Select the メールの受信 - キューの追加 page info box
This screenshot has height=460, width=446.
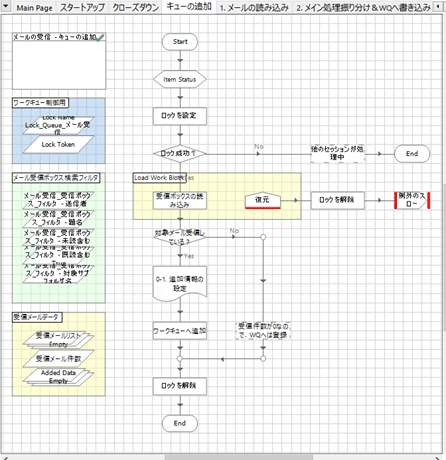[59, 61]
